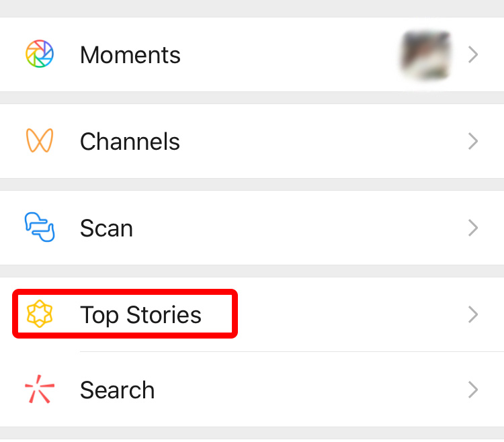
Task: Select the Moments text label
Action: (130, 55)
